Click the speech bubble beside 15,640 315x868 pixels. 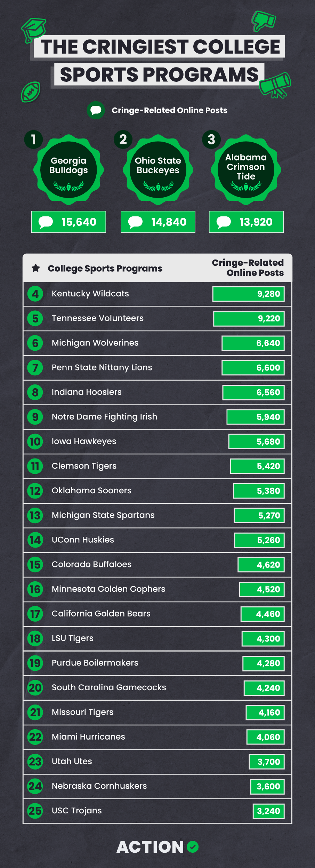pos(46,222)
